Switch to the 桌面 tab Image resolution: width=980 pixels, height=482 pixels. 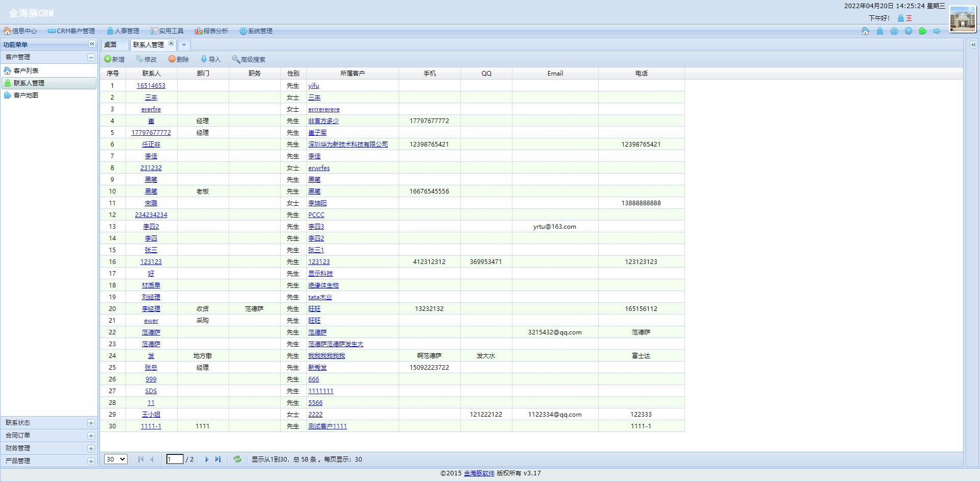[x=111, y=45]
